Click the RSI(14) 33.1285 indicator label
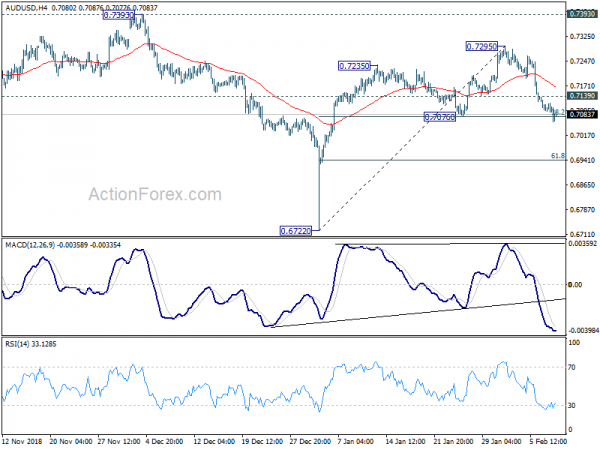 click(x=31, y=344)
